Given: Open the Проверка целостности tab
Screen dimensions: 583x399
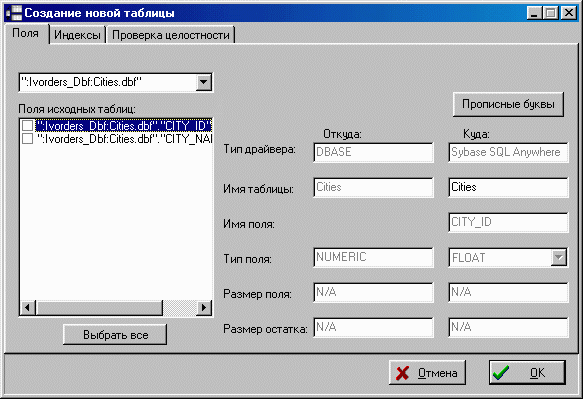Looking at the screenshot, I should coord(171,35).
